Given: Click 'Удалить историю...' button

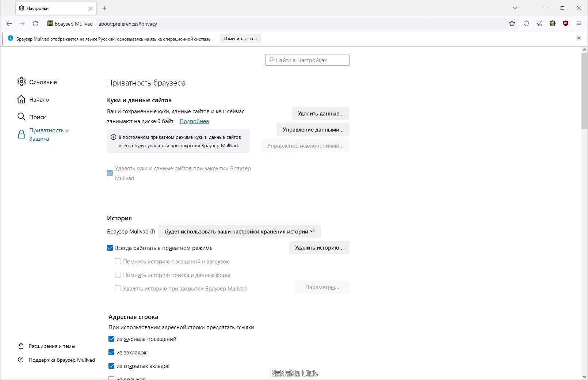Looking at the screenshot, I should point(319,248).
